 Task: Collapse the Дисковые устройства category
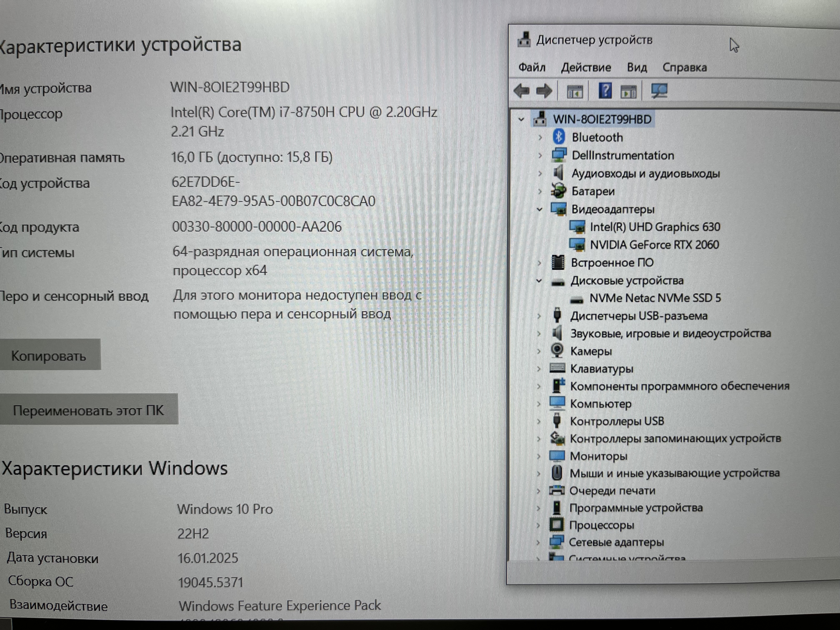(539, 281)
